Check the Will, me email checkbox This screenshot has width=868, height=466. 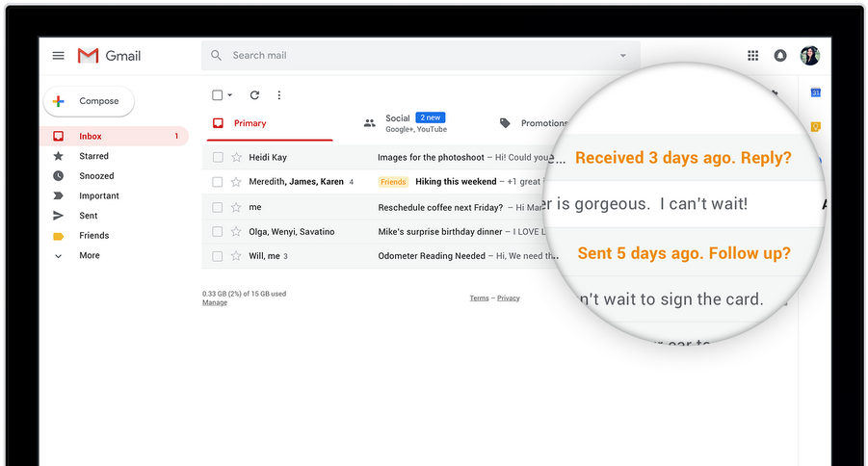[218, 256]
